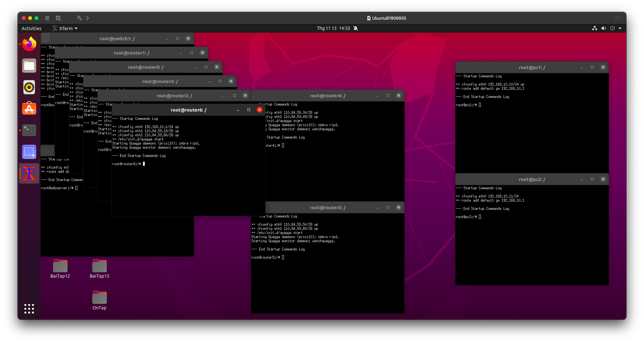Select the OnTap desktop folder

click(x=100, y=298)
